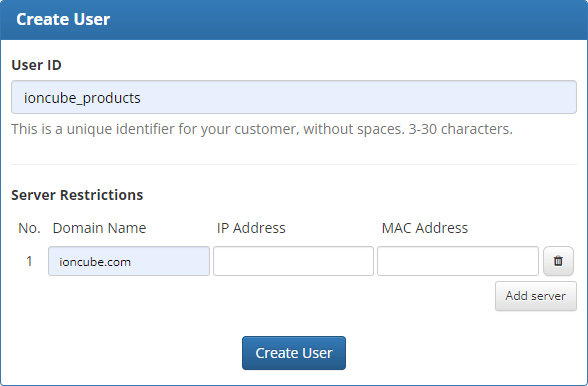The image size is (588, 386).
Task: Click the Create User submit button
Action: [x=294, y=353]
